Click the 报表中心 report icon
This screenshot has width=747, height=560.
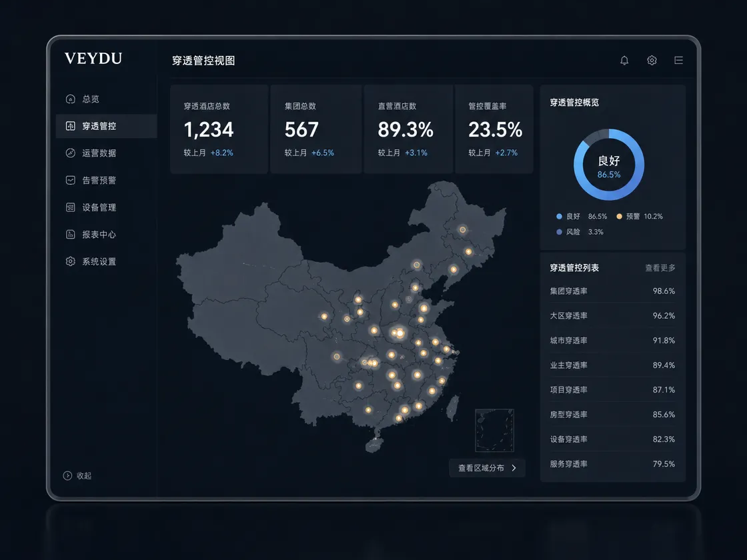click(x=71, y=234)
